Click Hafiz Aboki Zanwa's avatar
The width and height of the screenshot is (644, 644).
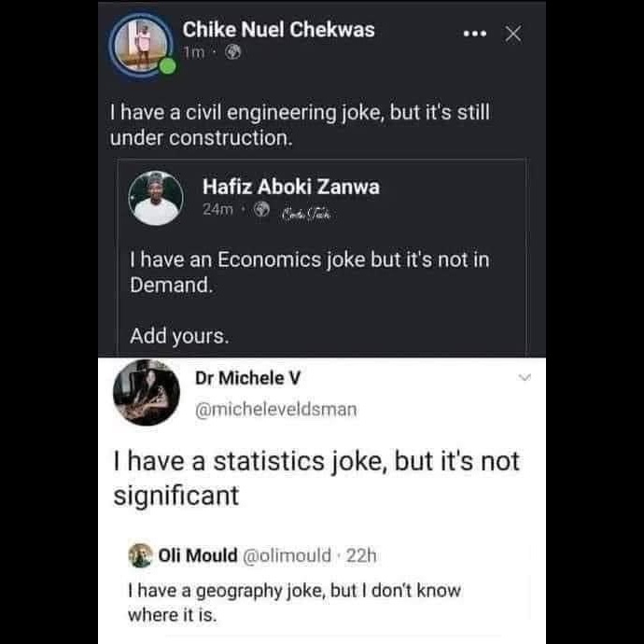point(155,197)
